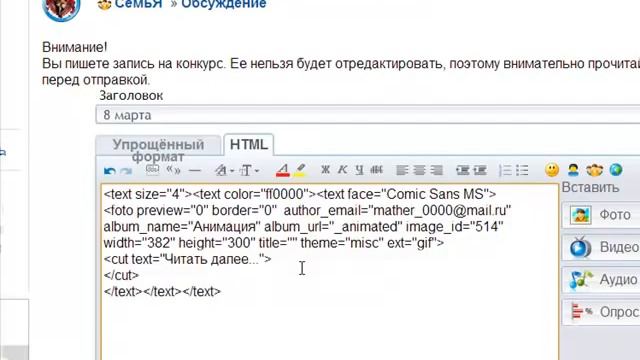The width and height of the screenshot is (640, 360).
Task: Click the text face="Comic Sans MS" tag
Action: [407, 194]
